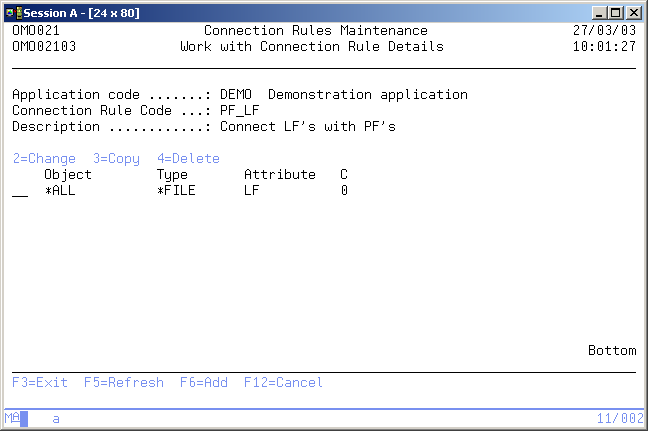Click F12=Cancel function key label
The height and width of the screenshot is (431, 648).
tap(283, 383)
